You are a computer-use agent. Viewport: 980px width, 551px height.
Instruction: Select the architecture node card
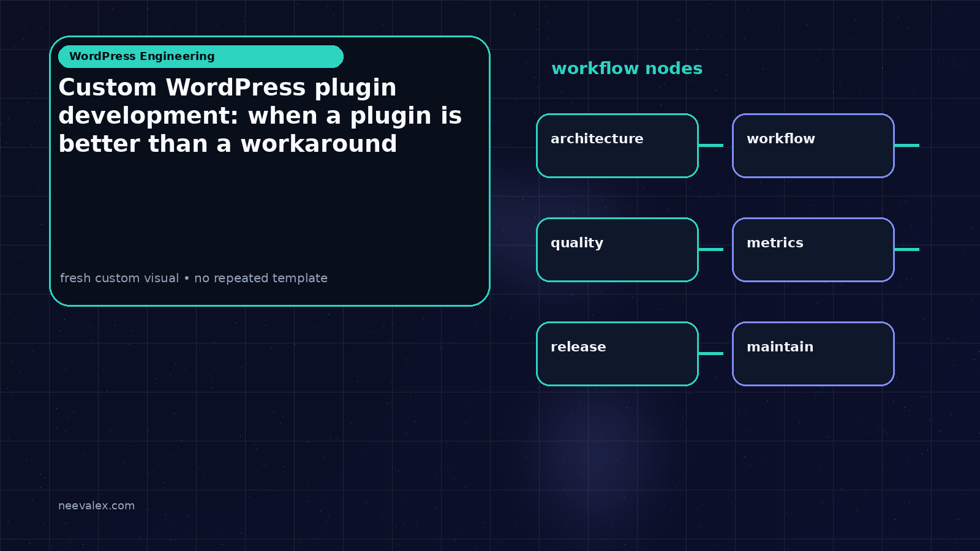[x=617, y=146]
